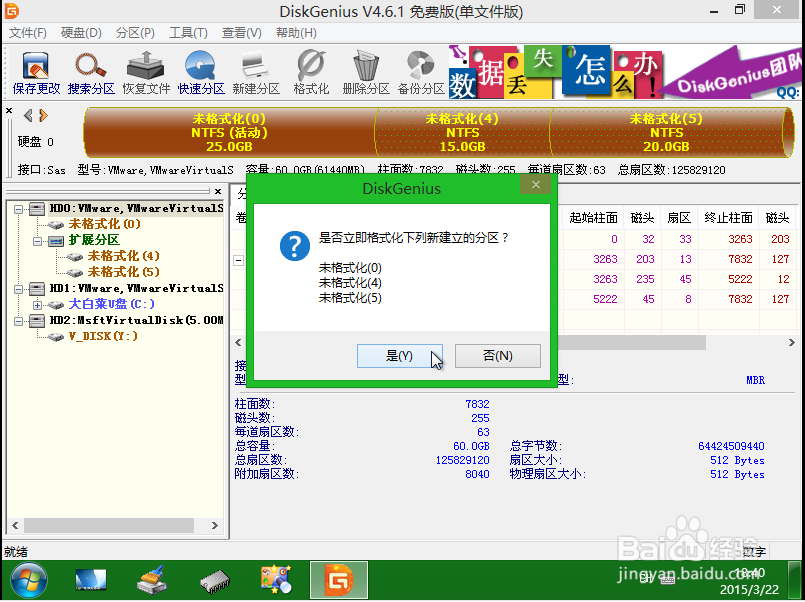Select 未格式化(0) 25.0GB partition bar

pos(229,132)
